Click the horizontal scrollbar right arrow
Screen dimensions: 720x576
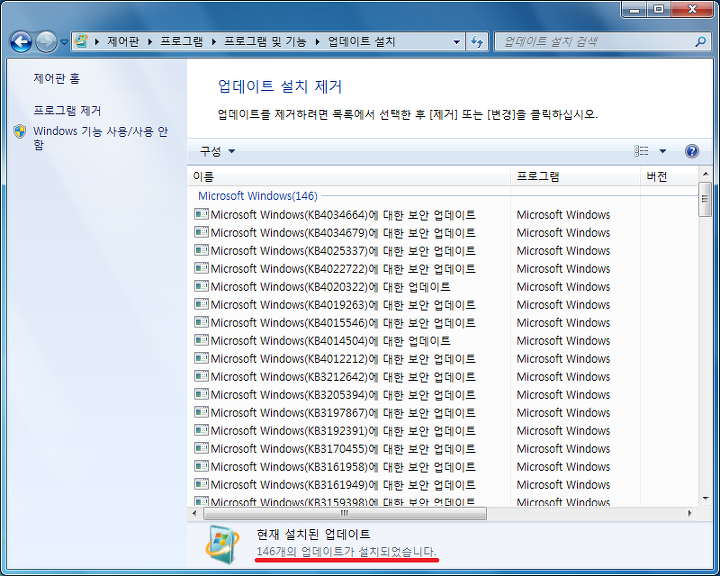tap(690, 514)
